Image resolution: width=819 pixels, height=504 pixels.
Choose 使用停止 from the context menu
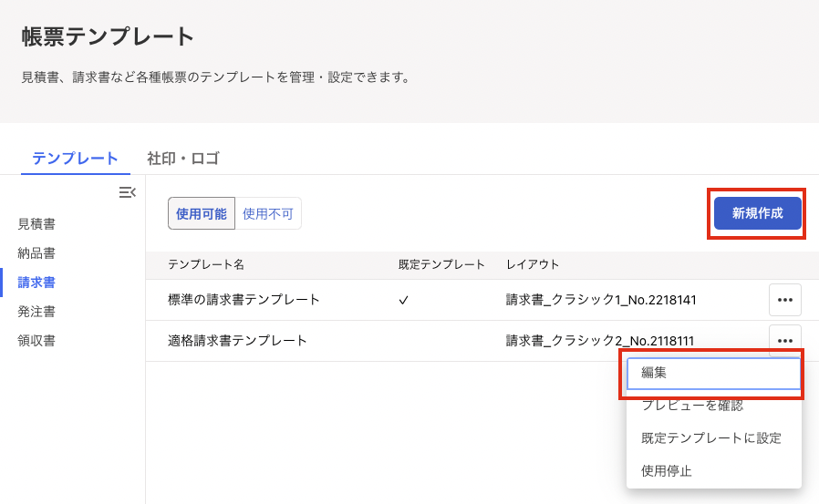click(x=713, y=471)
